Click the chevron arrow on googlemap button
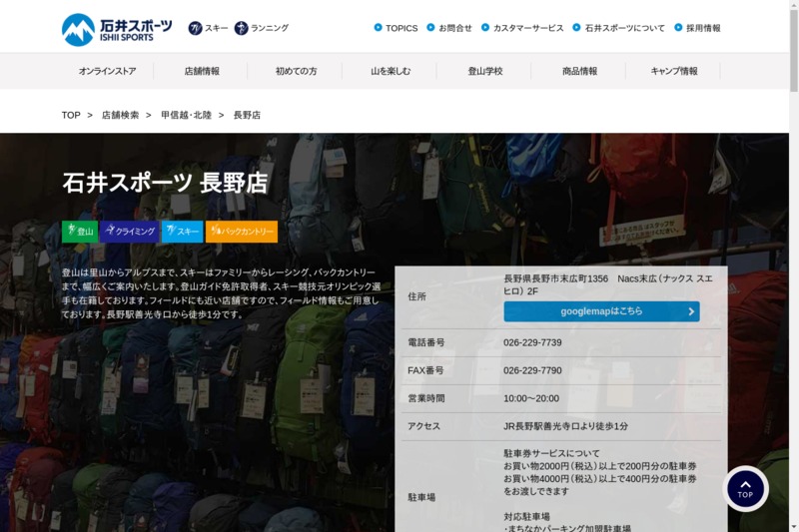 tap(691, 311)
